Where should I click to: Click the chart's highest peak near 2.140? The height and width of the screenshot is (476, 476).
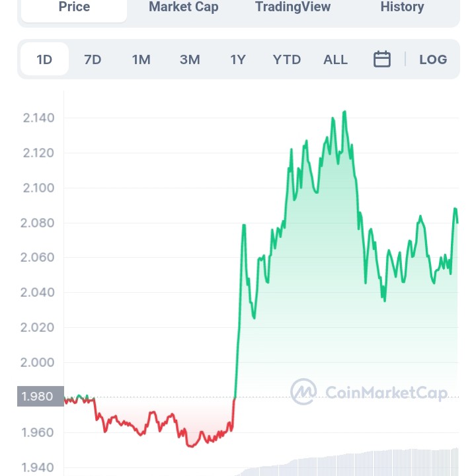pos(344,112)
